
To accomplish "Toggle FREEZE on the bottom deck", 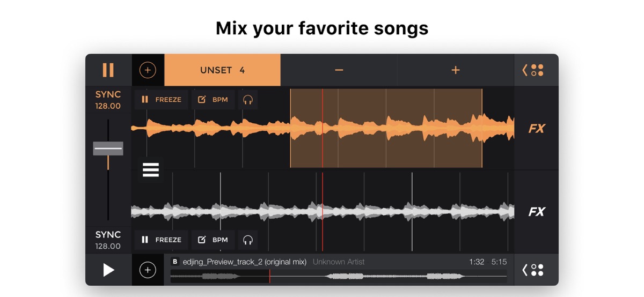I will (161, 240).
